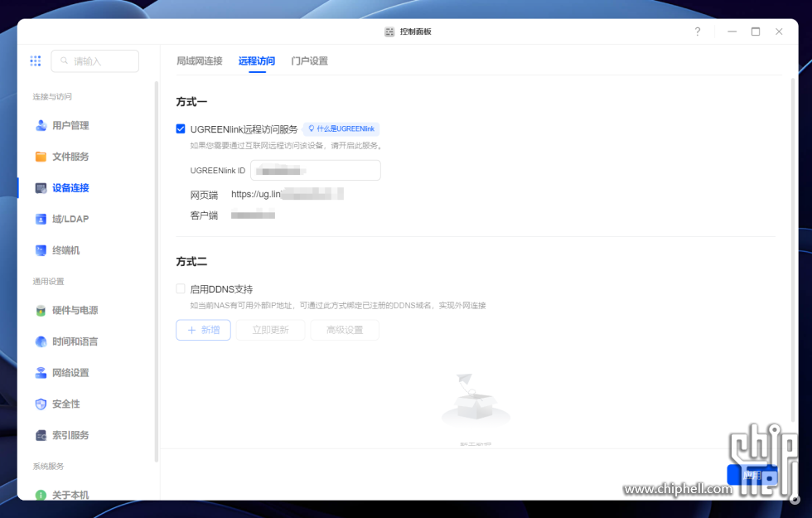Viewport: 812px width, 518px height.
Task: Open 网络设置 in the sidebar
Action: (62, 372)
